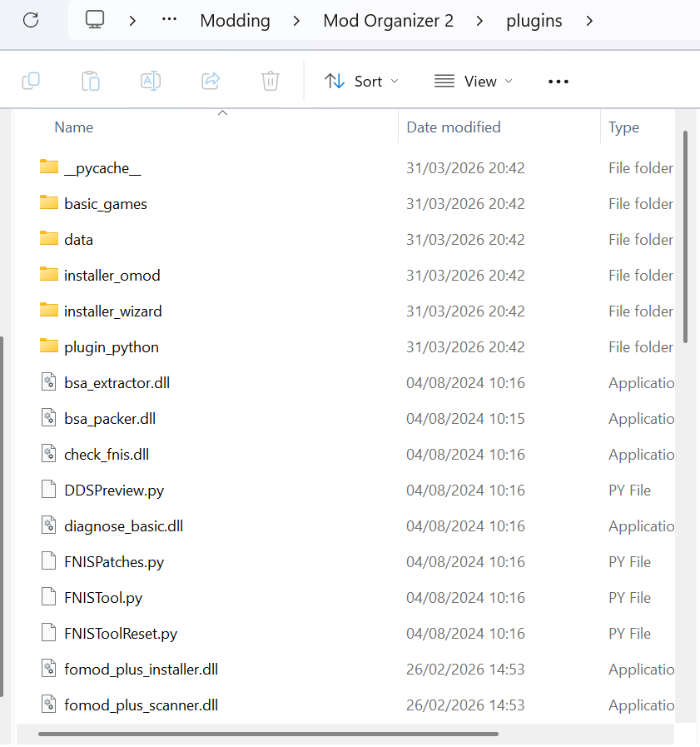This screenshot has height=747, width=700.
Task: Click PY File type of FNISToolReset.py
Action: tap(629, 633)
